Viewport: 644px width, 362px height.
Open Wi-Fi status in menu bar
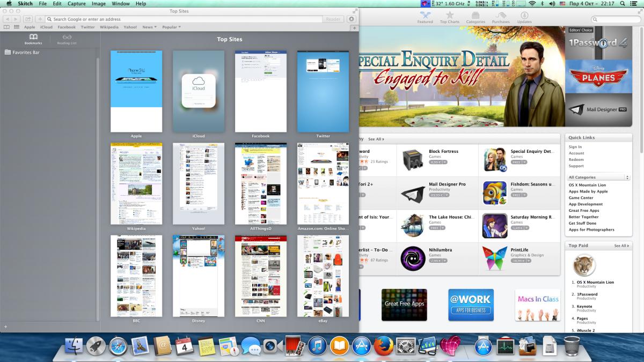click(x=532, y=4)
